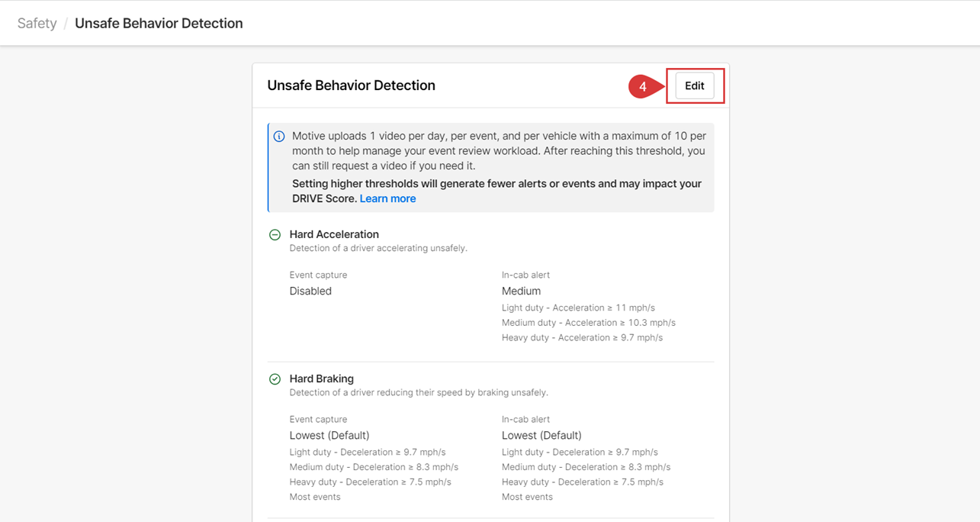The width and height of the screenshot is (980, 522).
Task: Click the disabled status icon beside Hard Acceleration
Action: click(275, 234)
